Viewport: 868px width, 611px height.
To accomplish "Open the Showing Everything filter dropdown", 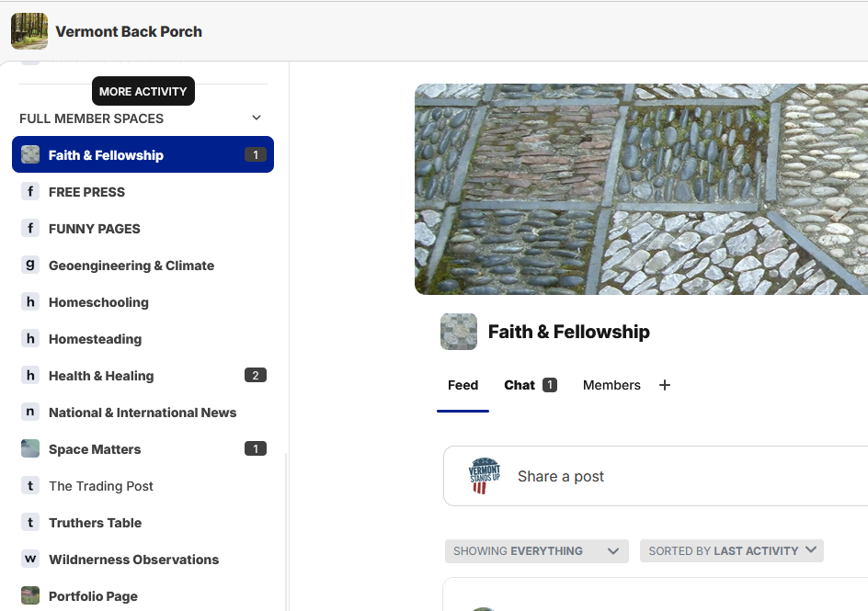I will (x=536, y=551).
